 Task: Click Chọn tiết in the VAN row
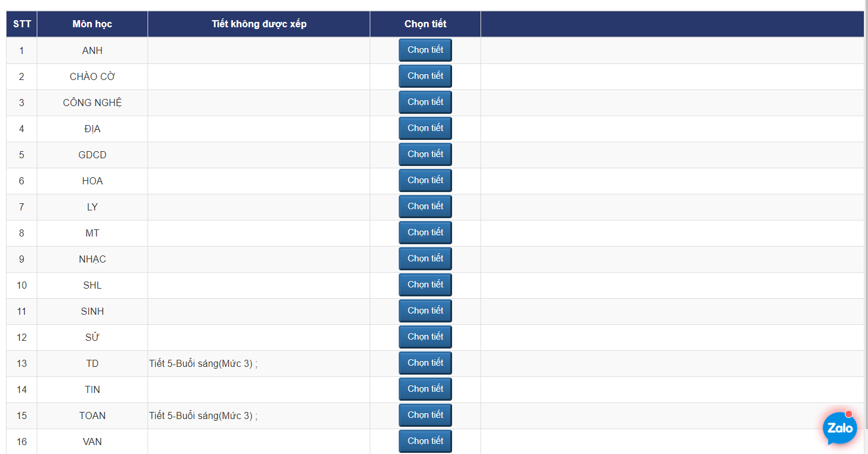425,442
